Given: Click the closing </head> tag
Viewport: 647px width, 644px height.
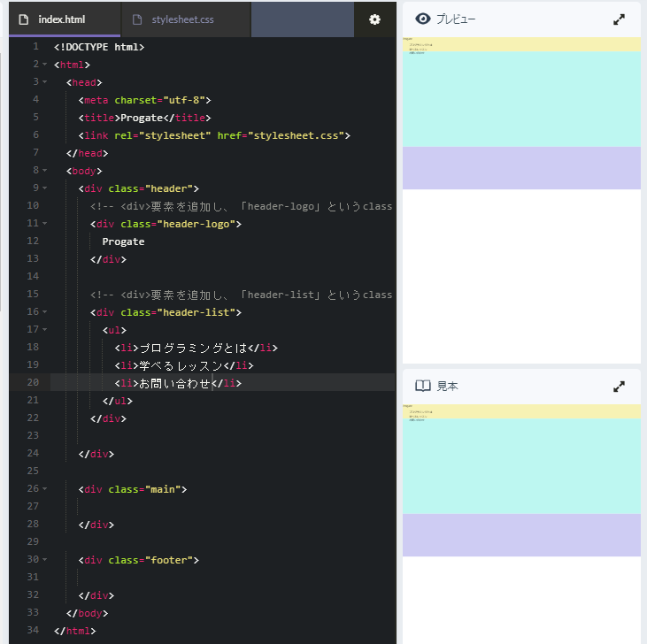Looking at the screenshot, I should coord(87,153).
